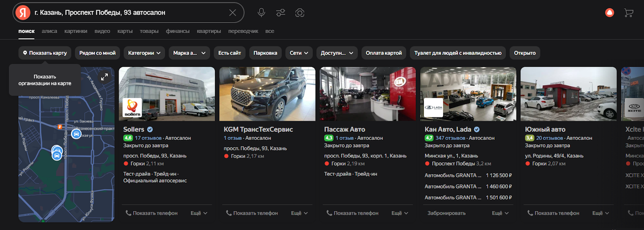
Task: Switch to the карты tab
Action: click(125, 31)
